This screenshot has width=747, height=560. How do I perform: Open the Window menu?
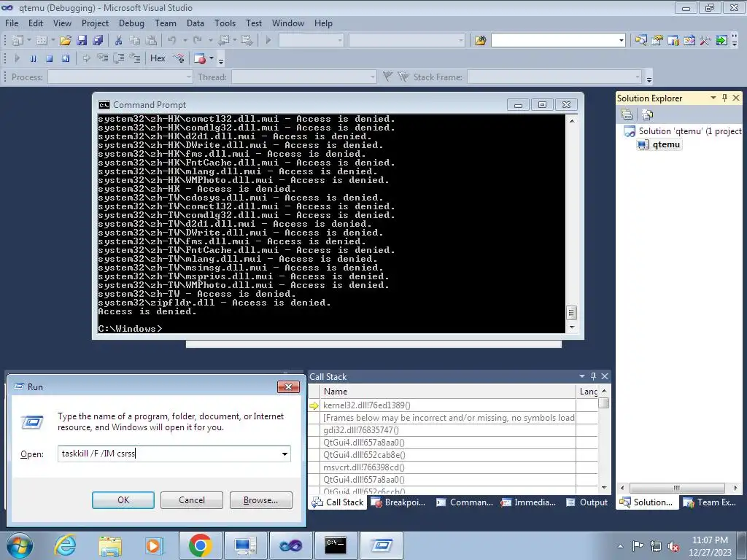287,23
